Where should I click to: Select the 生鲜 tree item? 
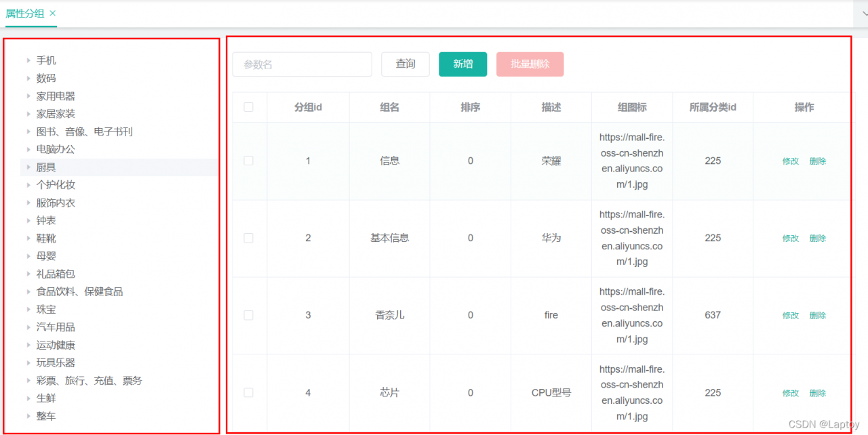click(46, 398)
